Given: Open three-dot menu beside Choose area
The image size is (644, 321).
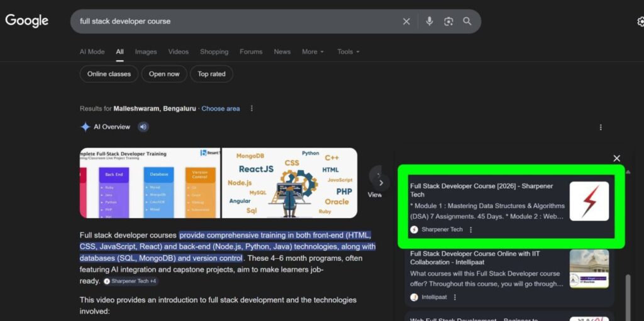Looking at the screenshot, I should point(252,109).
